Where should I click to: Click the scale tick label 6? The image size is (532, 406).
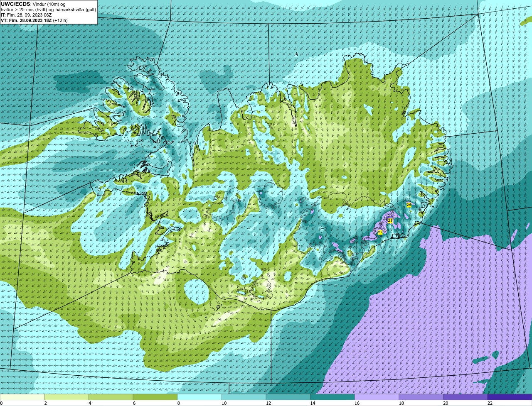134,403
